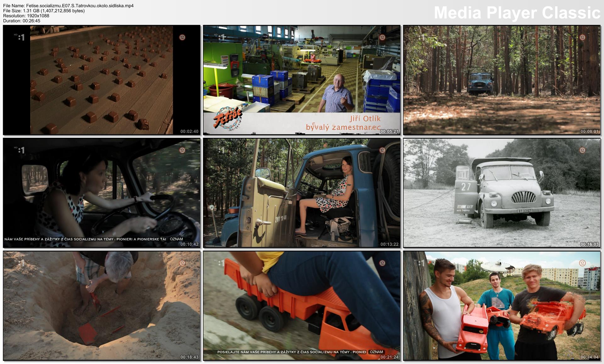
Task: Click the Duration 00:26:45 text
Action: [x=22, y=21]
